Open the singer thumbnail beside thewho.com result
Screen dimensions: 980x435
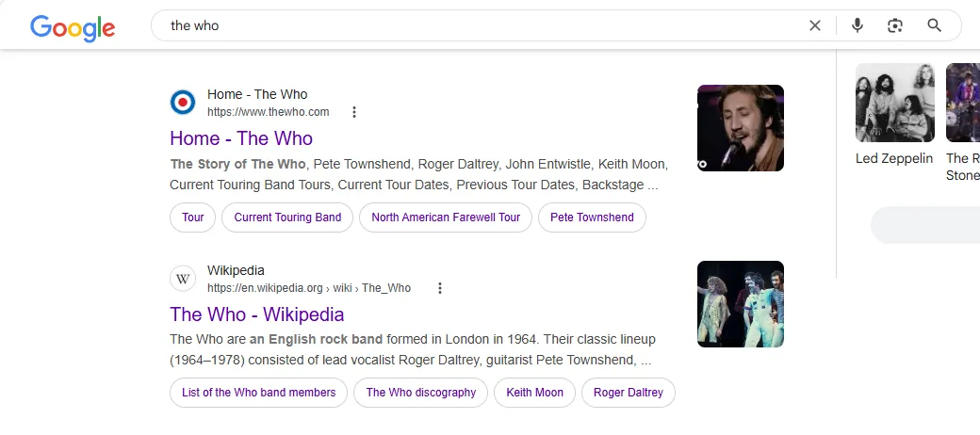pyautogui.click(x=741, y=128)
